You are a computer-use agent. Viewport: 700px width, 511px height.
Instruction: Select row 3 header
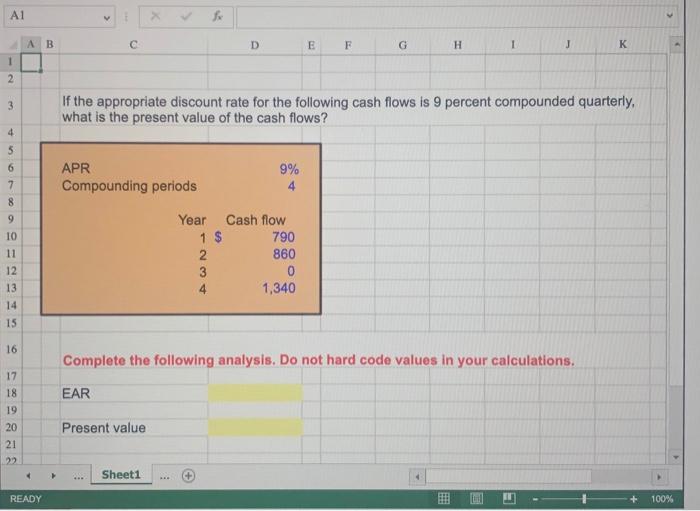coord(10,106)
